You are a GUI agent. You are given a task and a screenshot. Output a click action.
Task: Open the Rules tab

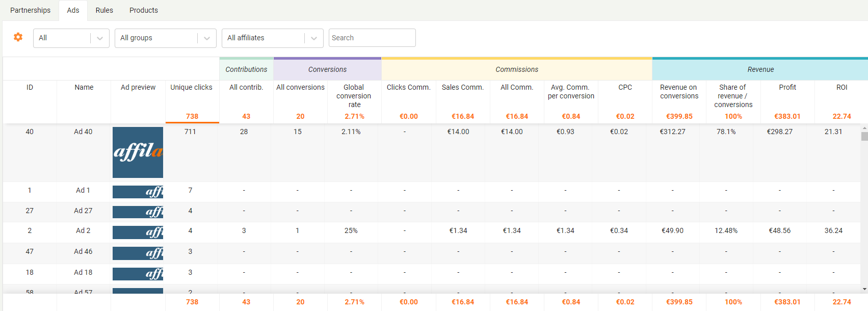tap(104, 10)
